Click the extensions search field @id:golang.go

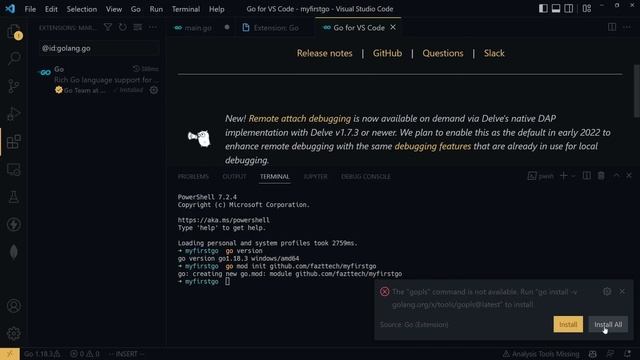(99, 48)
